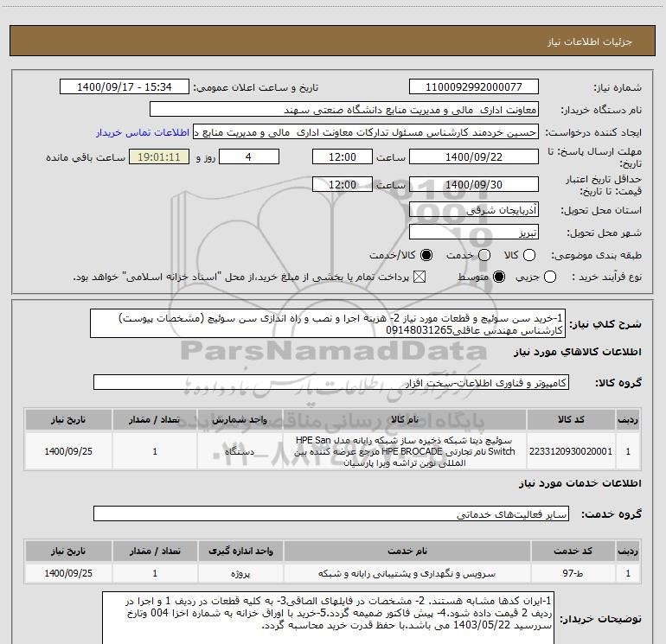Select the کالا/خدمت radio button
Screen dimensions: 666x644
(x=426, y=255)
